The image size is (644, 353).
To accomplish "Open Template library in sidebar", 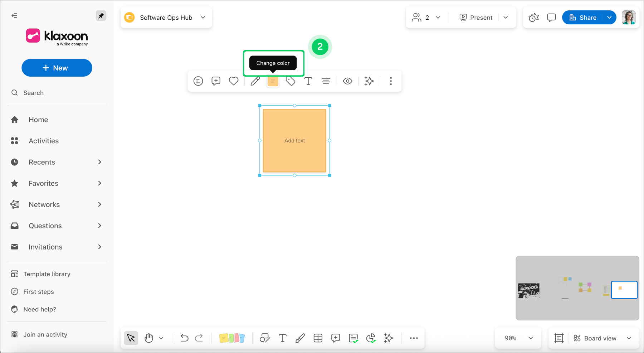I will 47,274.
